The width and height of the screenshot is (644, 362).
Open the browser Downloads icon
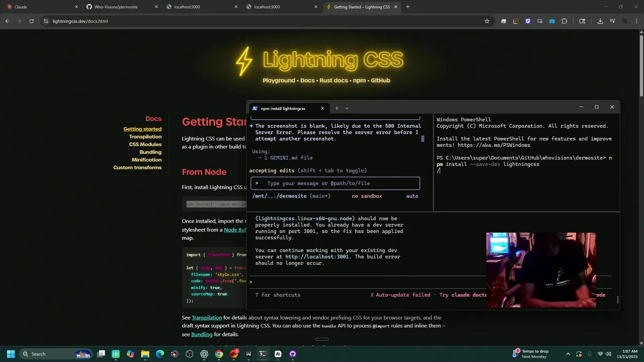600,21
